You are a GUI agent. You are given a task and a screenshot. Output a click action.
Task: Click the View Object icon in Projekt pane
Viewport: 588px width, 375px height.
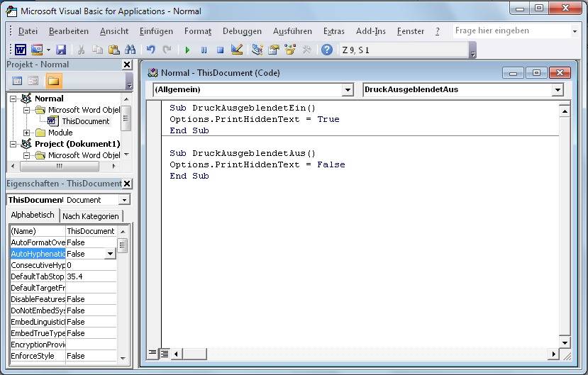click(33, 81)
